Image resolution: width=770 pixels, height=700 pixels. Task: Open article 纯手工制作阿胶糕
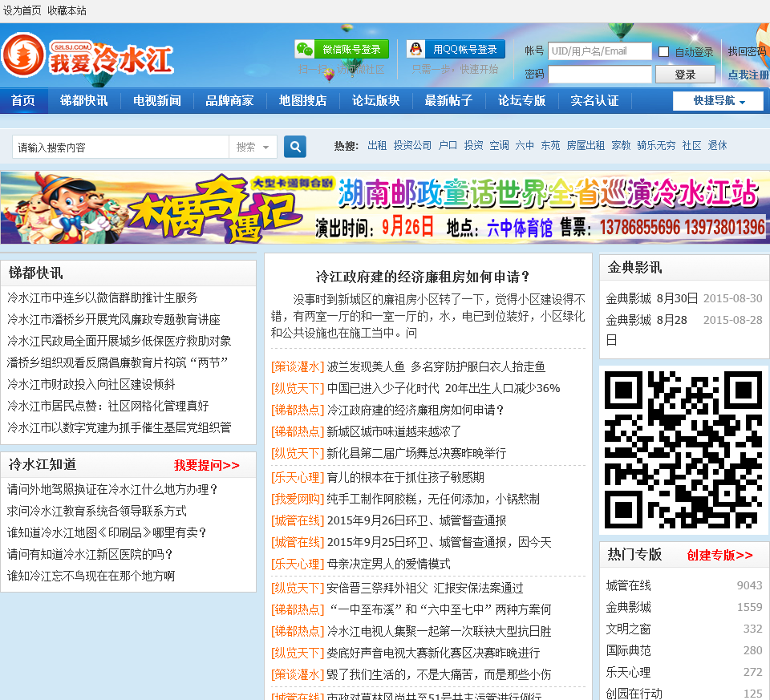[x=433, y=498]
